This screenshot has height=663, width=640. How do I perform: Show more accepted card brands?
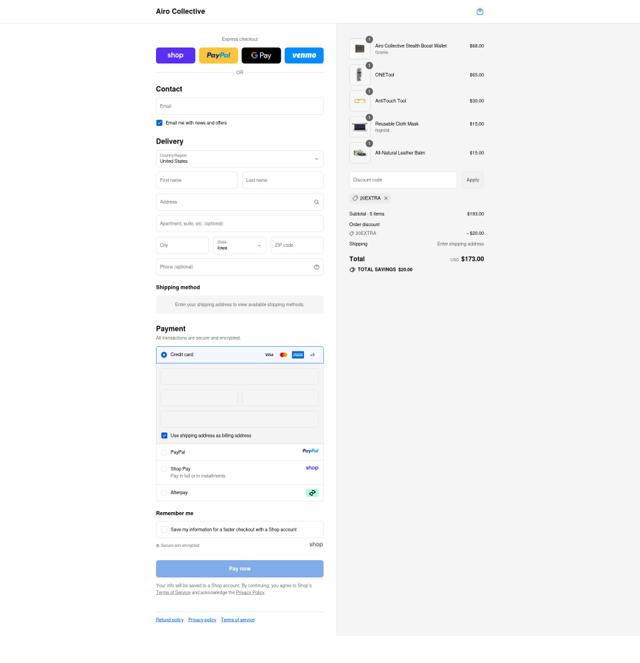click(x=312, y=355)
